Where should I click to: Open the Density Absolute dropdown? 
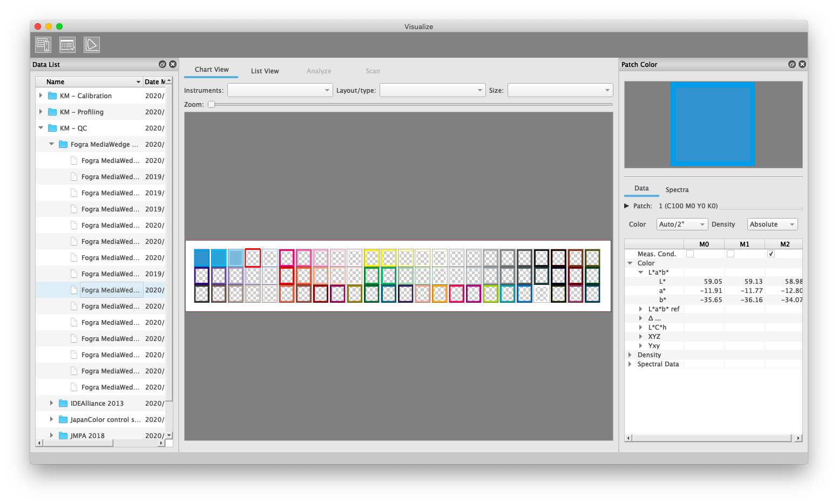772,224
